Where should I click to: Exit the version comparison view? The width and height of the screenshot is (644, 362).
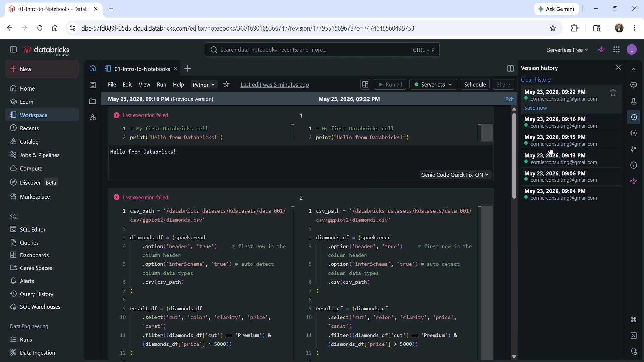(x=509, y=99)
